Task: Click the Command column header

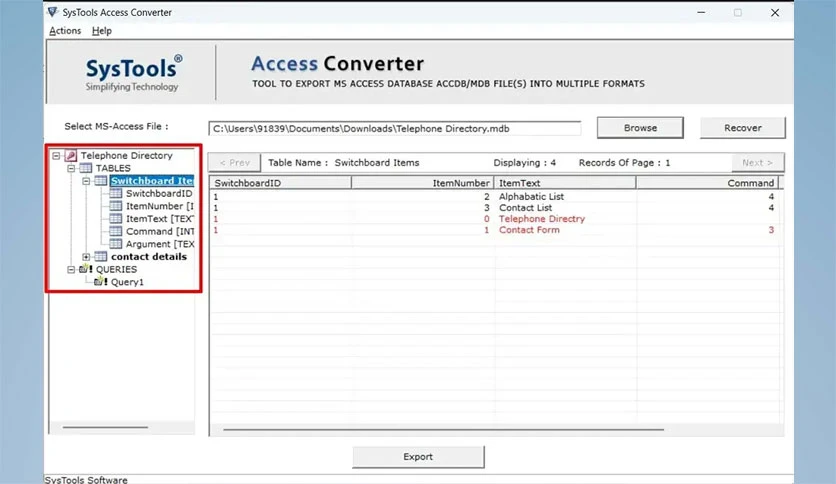Action: point(707,183)
